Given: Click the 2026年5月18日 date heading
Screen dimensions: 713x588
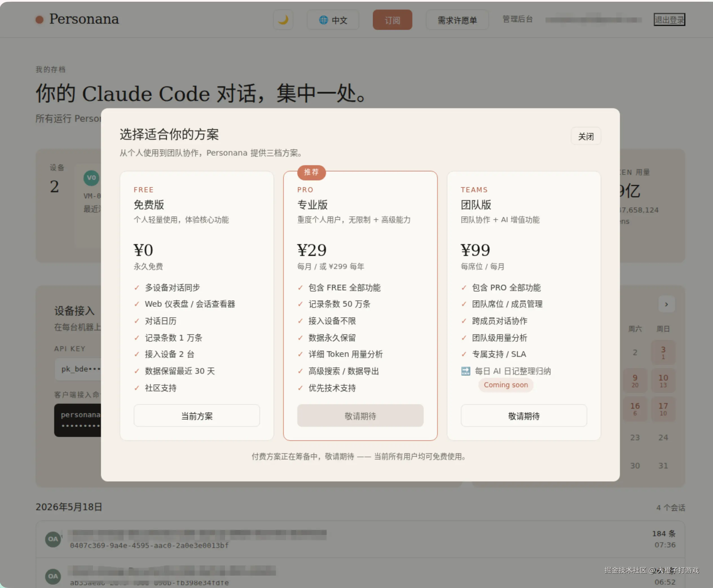Looking at the screenshot, I should (69, 507).
